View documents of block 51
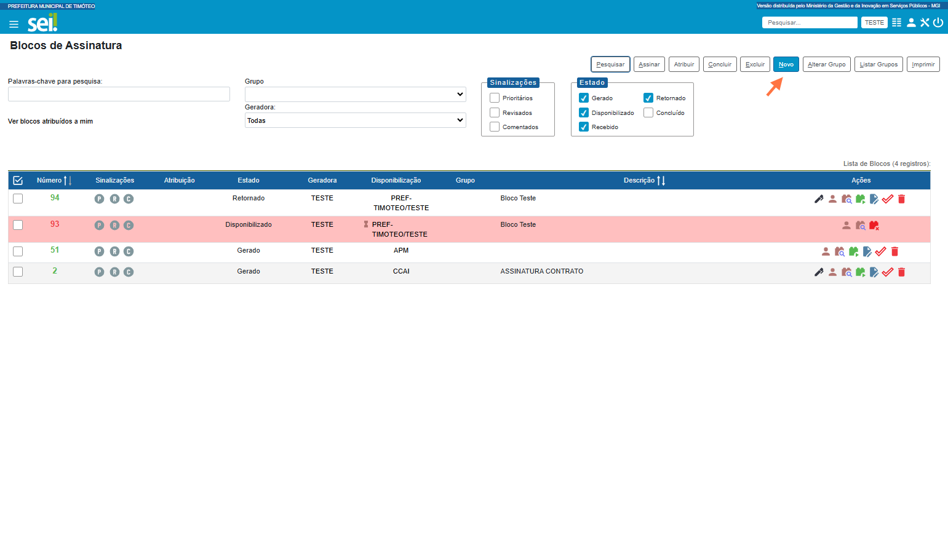The image size is (948, 560). [x=840, y=251]
